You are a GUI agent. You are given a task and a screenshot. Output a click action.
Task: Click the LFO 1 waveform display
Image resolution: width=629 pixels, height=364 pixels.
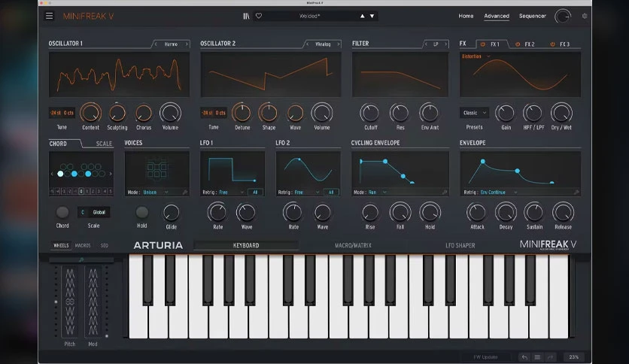(232, 169)
